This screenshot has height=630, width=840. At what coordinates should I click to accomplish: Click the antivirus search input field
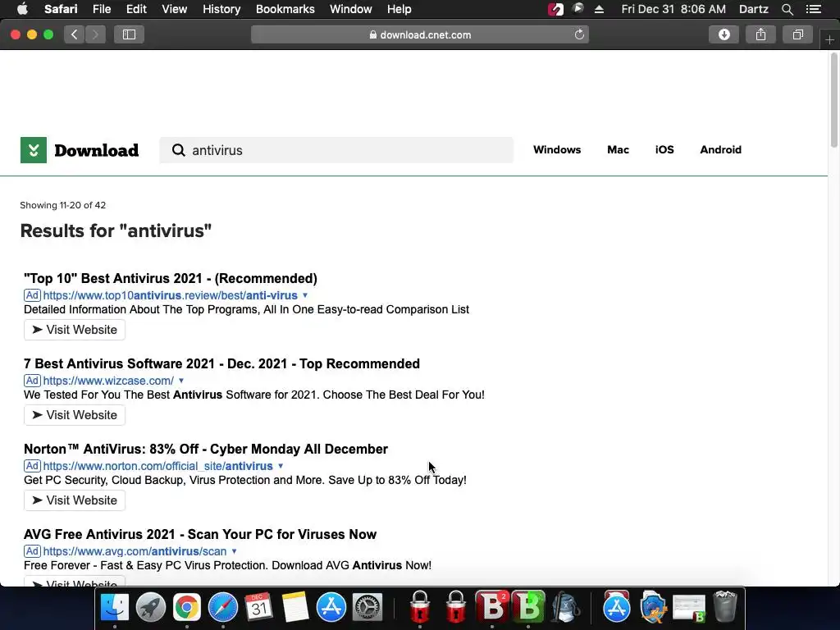(x=336, y=150)
